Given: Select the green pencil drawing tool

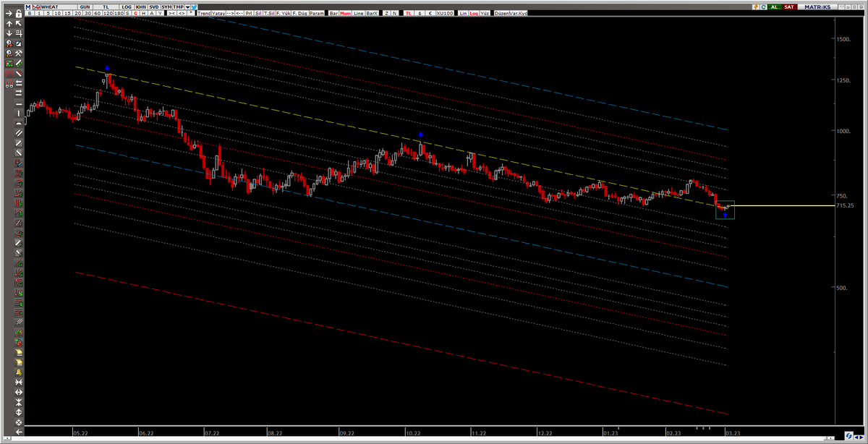Looking at the screenshot, I should coord(19,62).
